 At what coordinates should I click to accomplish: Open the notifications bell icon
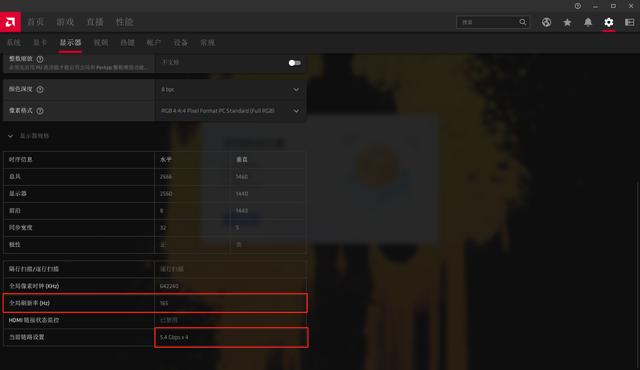[x=588, y=22]
